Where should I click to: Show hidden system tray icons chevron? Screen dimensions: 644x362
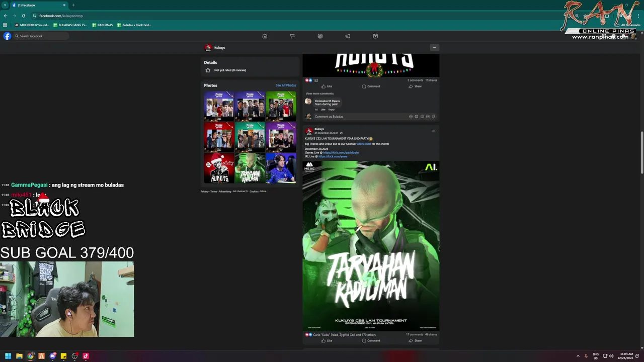578,356
